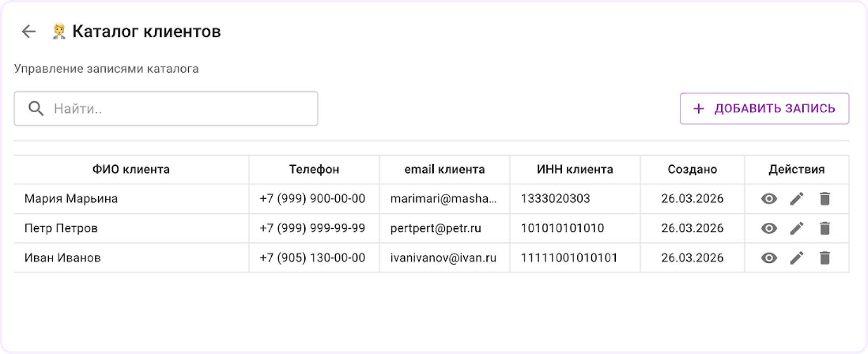This screenshot has width=868, height=354.
Task: View details for Петр Петров
Action: [x=768, y=228]
